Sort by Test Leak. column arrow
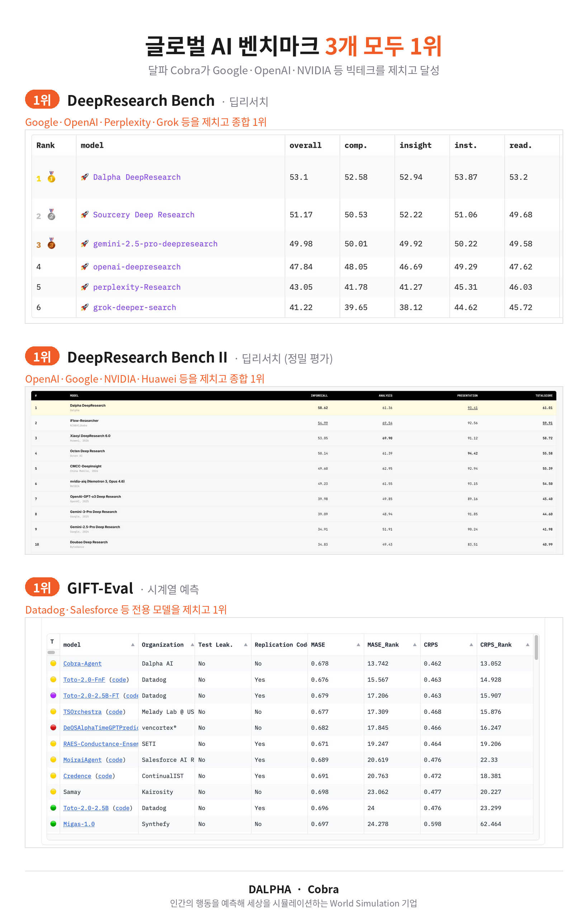The height and width of the screenshot is (918, 588). pos(246,645)
